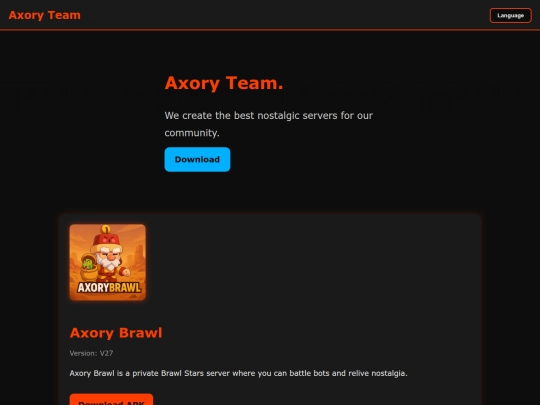The height and width of the screenshot is (405, 540).
Task: Open the AxoryBrawl app icon image
Action: [107, 262]
